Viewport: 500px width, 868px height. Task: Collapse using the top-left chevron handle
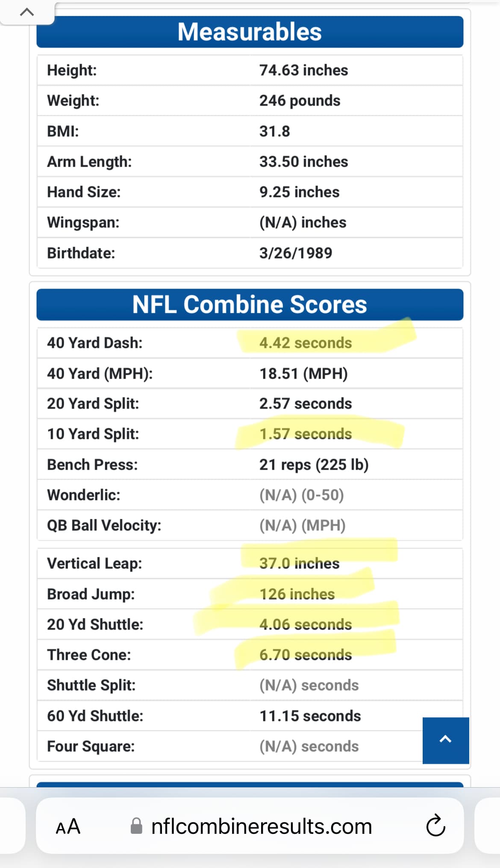click(x=27, y=12)
